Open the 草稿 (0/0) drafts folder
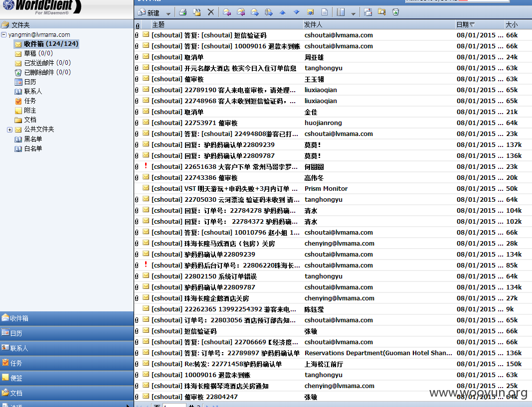This screenshot has height=407, width=532. pos(34,53)
